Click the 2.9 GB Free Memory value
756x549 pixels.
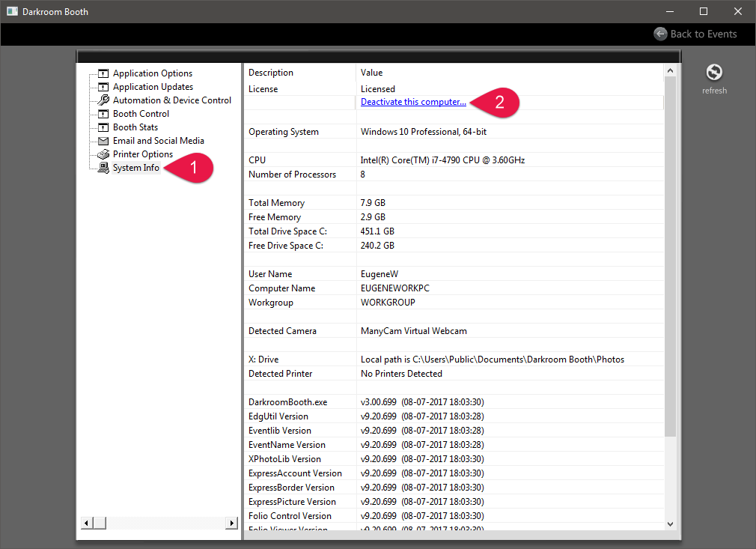(x=373, y=217)
